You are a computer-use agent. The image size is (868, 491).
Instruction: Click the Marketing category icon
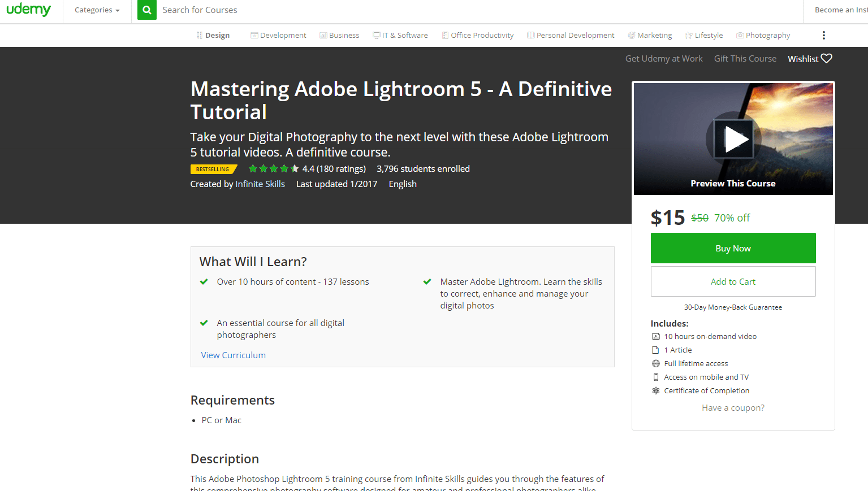(632, 35)
